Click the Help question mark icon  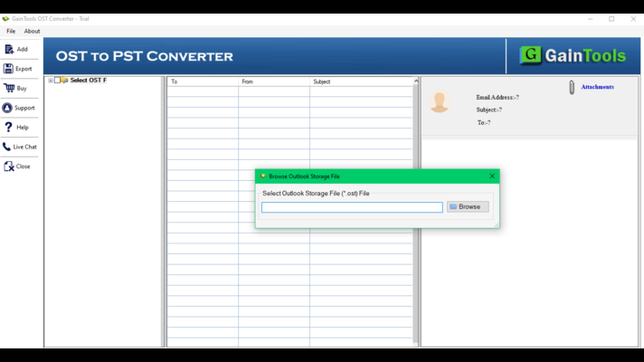pos(8,127)
